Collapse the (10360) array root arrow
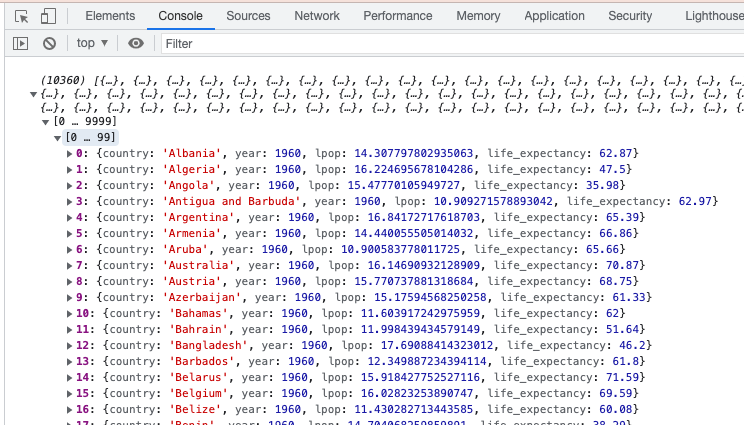 click(34, 94)
